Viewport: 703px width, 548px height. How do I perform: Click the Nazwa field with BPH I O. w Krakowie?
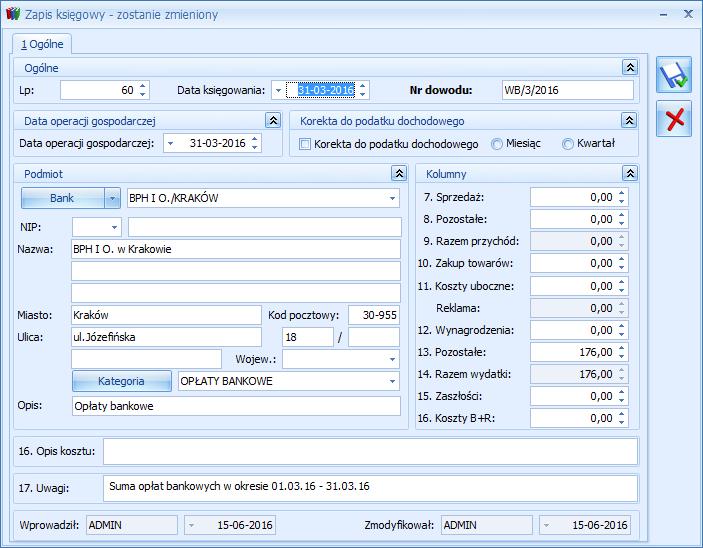236,249
